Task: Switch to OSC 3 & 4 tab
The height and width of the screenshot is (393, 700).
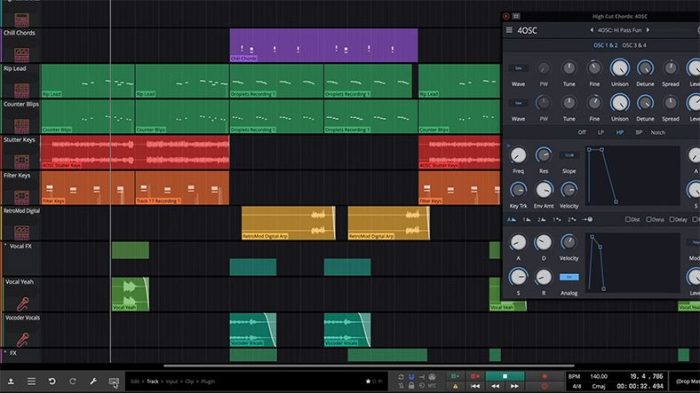Action: [x=634, y=45]
